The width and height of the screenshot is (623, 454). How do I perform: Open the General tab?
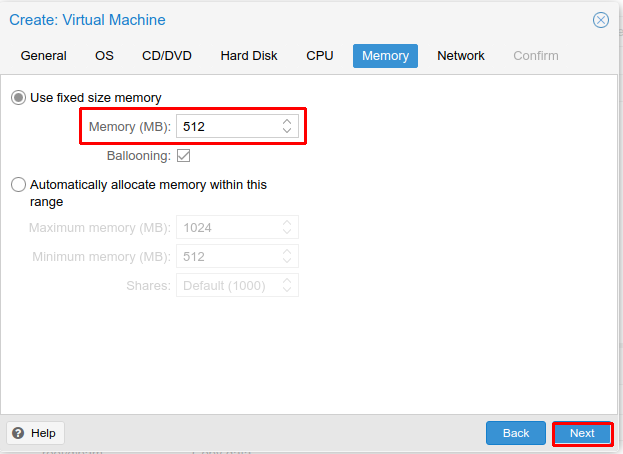44,56
